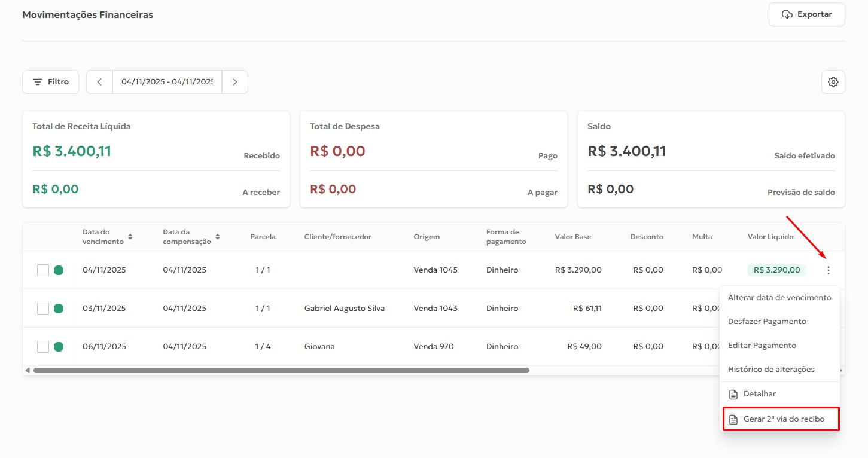Viewport: 868px width, 458px height.
Task: Click the horizontal table scrollbar thumb
Action: pos(281,371)
